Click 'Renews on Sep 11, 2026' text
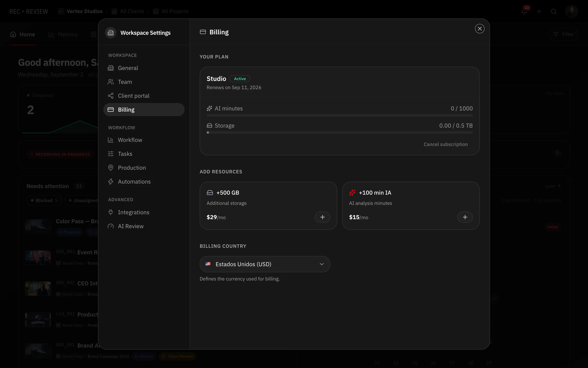This screenshot has height=368, width=588. click(x=234, y=87)
